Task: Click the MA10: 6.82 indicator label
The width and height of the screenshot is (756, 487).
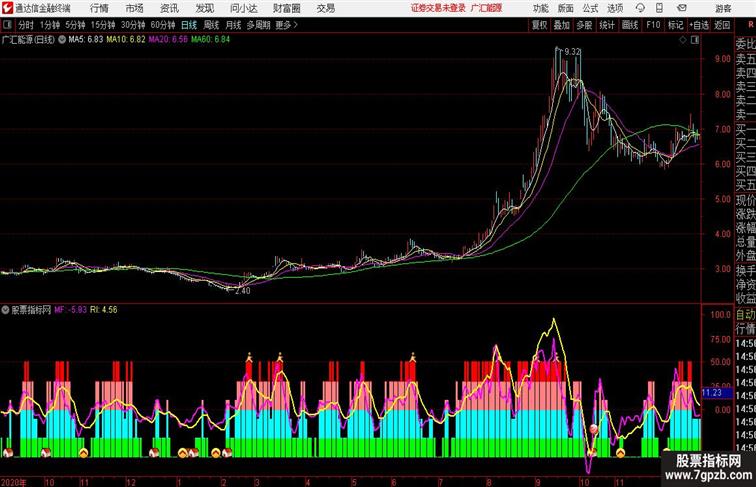Action: click(126, 39)
